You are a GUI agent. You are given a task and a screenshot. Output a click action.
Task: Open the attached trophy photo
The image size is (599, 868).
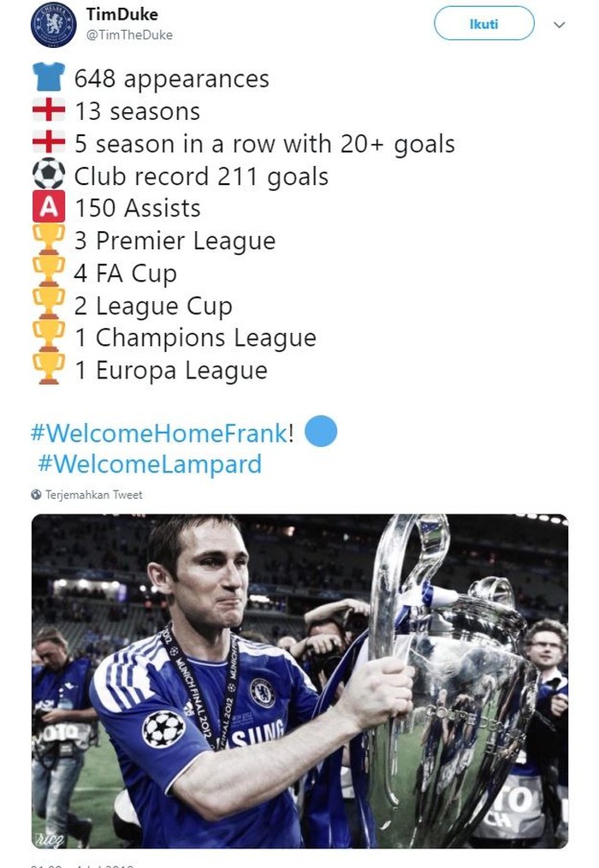click(299, 681)
